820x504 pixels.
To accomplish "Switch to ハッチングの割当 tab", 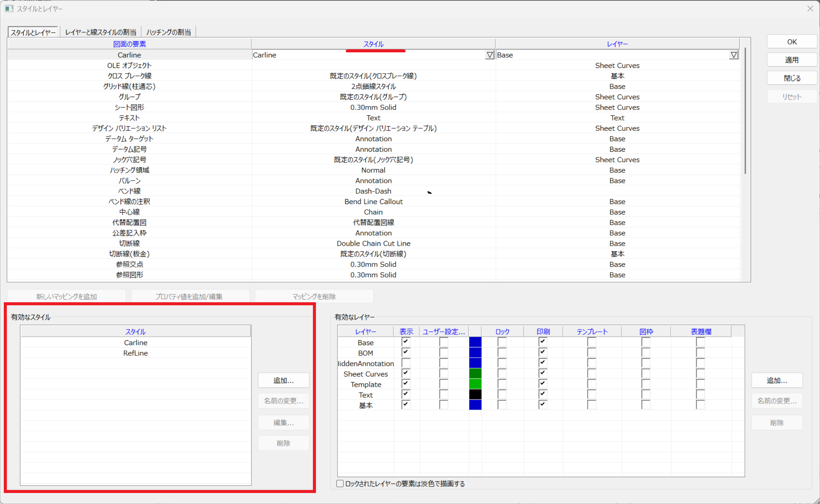I will pos(168,32).
